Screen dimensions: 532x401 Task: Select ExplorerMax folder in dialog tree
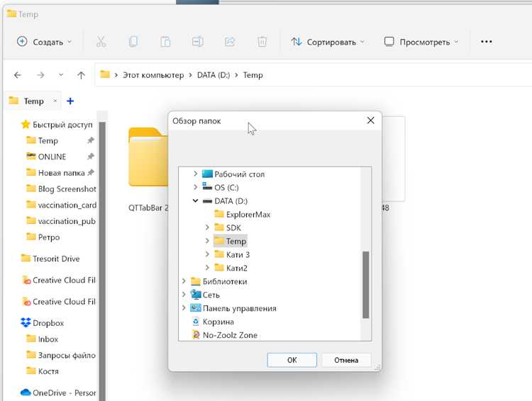point(243,214)
